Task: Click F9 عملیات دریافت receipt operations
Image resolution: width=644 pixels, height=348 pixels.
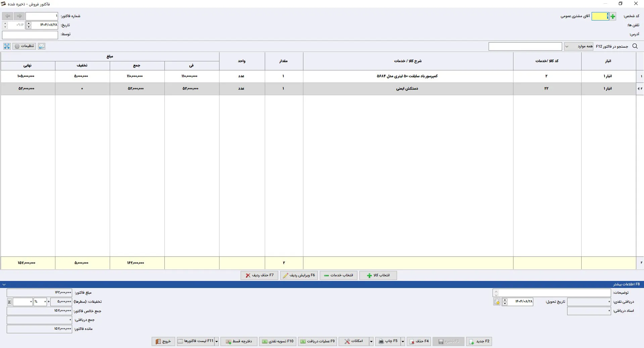Action: coord(317,341)
